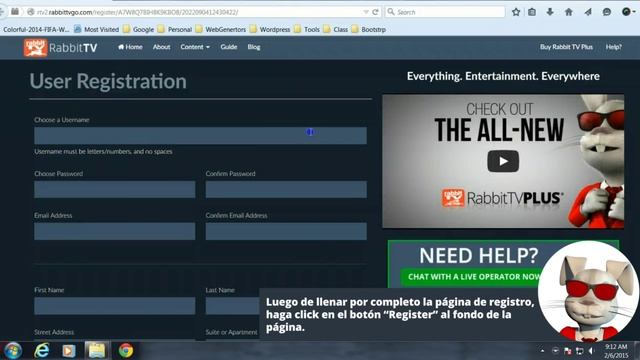Play the RabbitTV Plus video
This screenshot has height=360, width=640.
click(503, 161)
